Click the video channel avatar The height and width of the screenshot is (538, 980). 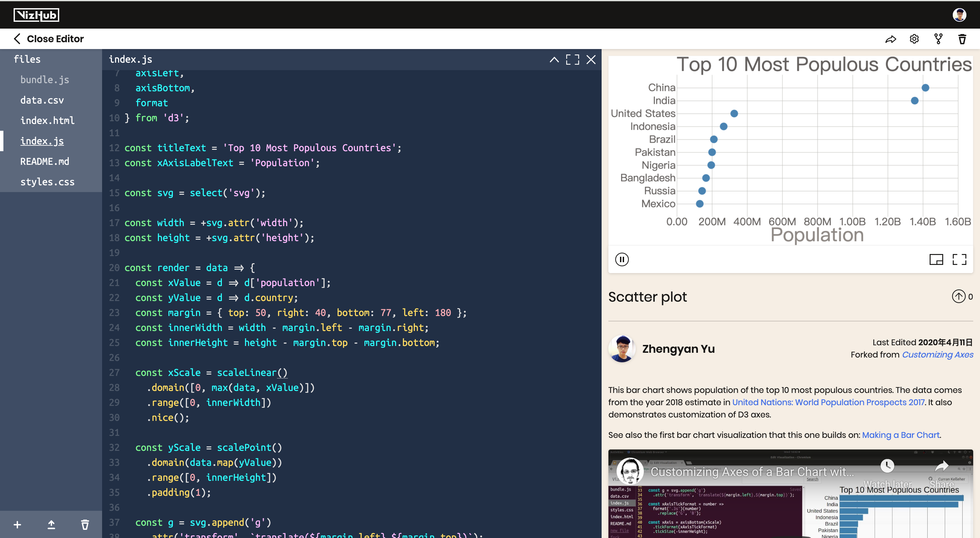[630, 471]
